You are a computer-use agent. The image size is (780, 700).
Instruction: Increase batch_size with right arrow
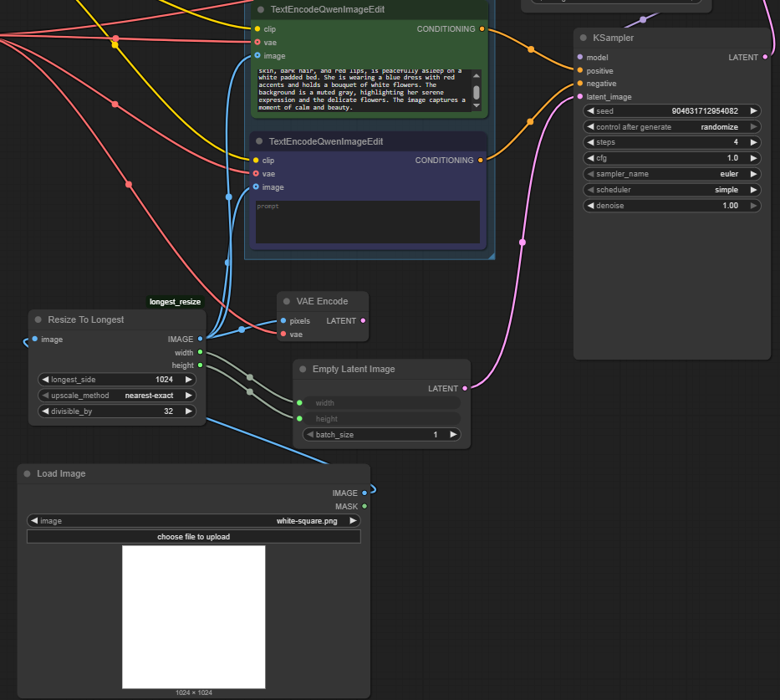click(453, 435)
